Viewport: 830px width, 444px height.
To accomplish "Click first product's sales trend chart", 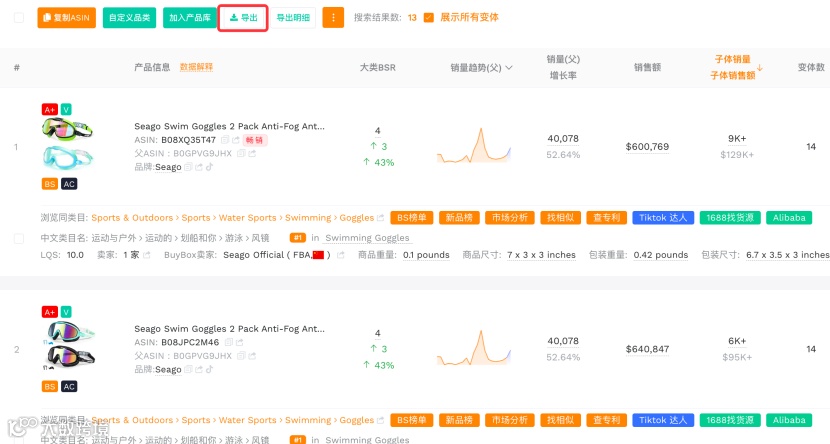I will 474,145.
